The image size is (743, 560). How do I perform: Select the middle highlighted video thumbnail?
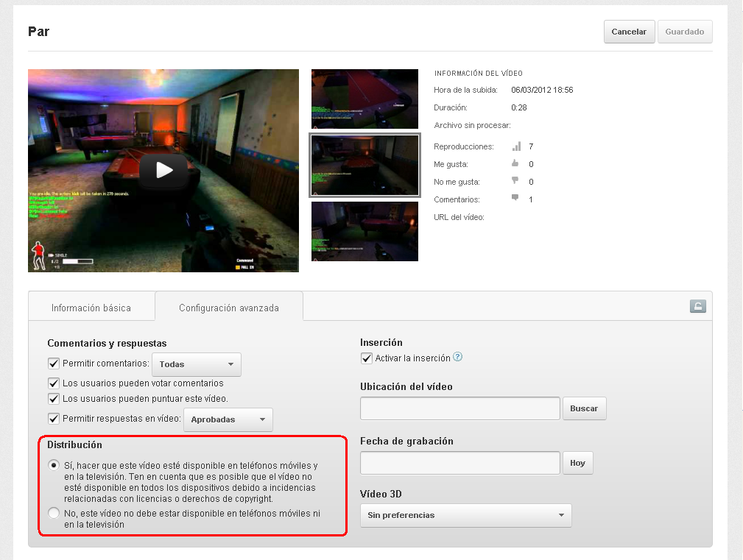coord(365,166)
